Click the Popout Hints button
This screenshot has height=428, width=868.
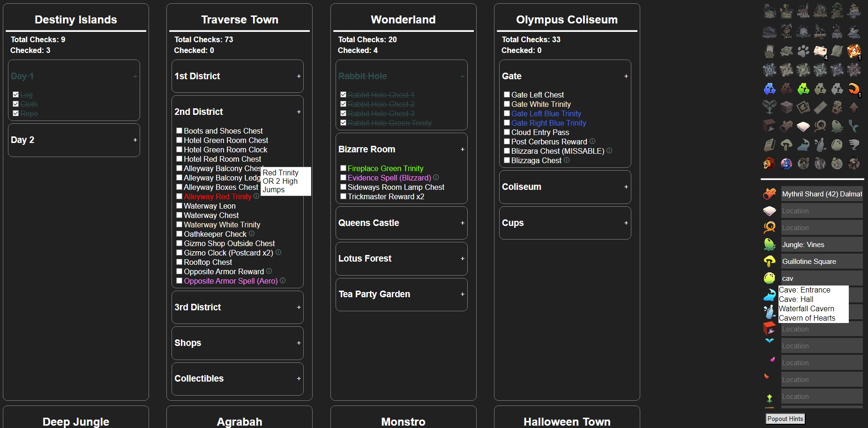click(785, 419)
